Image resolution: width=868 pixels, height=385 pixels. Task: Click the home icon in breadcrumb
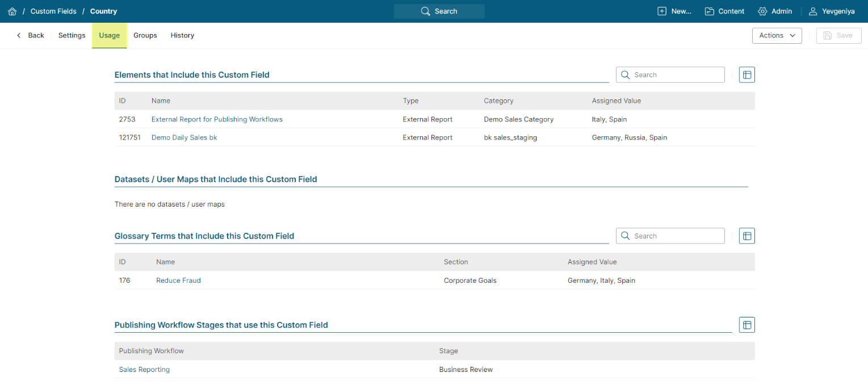point(12,11)
